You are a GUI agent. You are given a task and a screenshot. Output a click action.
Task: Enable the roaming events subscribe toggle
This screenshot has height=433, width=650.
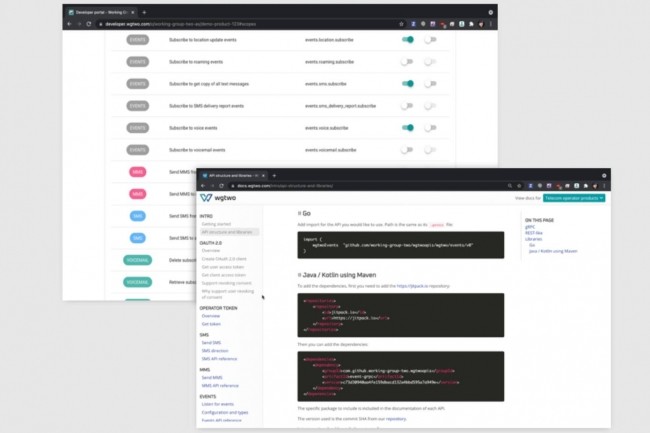click(x=408, y=62)
